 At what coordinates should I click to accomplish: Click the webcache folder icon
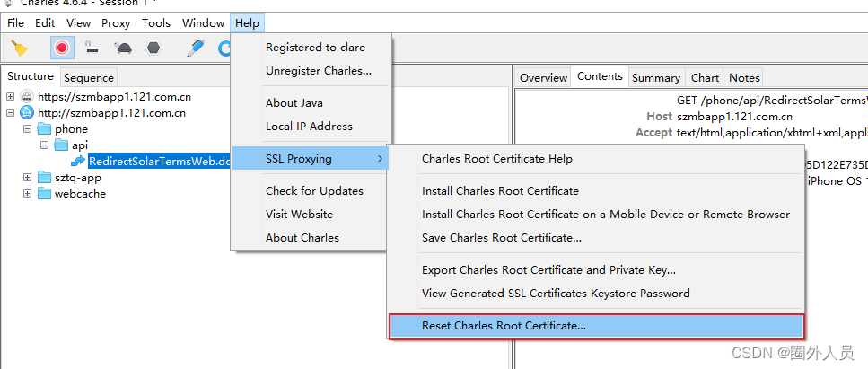(44, 193)
